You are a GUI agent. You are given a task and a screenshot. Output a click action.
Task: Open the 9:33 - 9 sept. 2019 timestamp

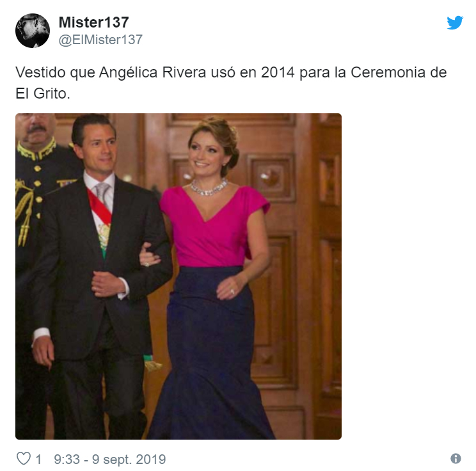coord(110,459)
